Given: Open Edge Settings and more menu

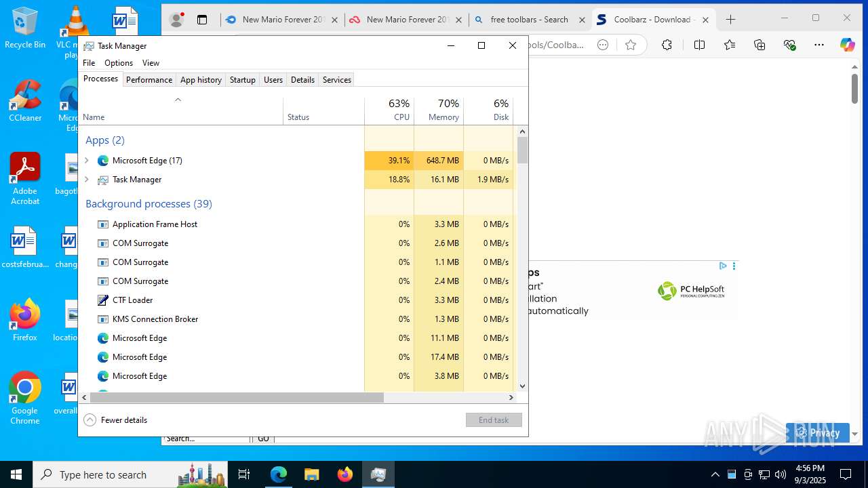Looking at the screenshot, I should pos(819,45).
